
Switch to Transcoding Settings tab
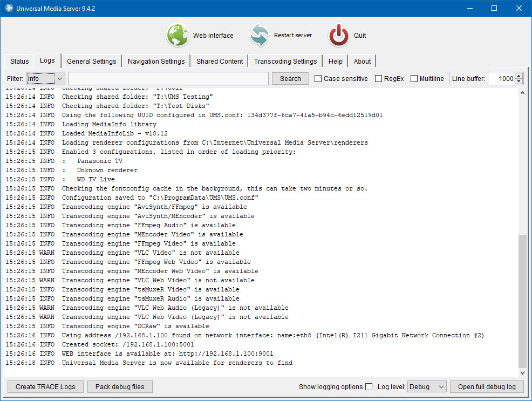pos(285,62)
